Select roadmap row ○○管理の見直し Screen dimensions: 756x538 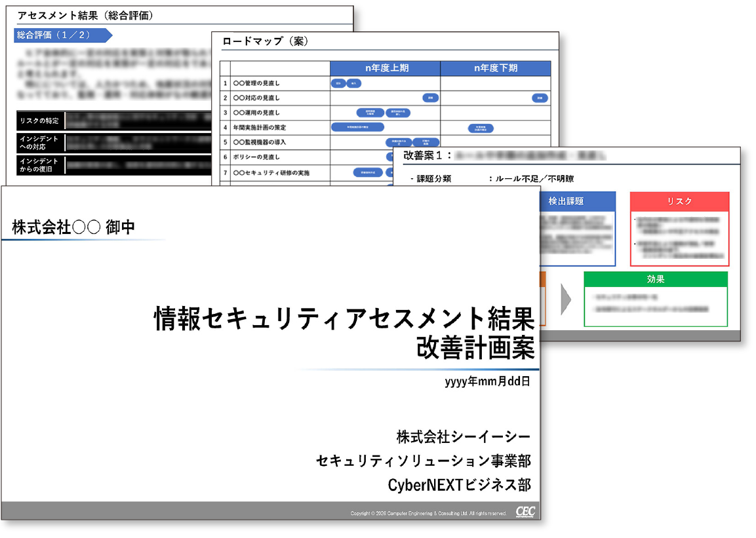[386, 83]
